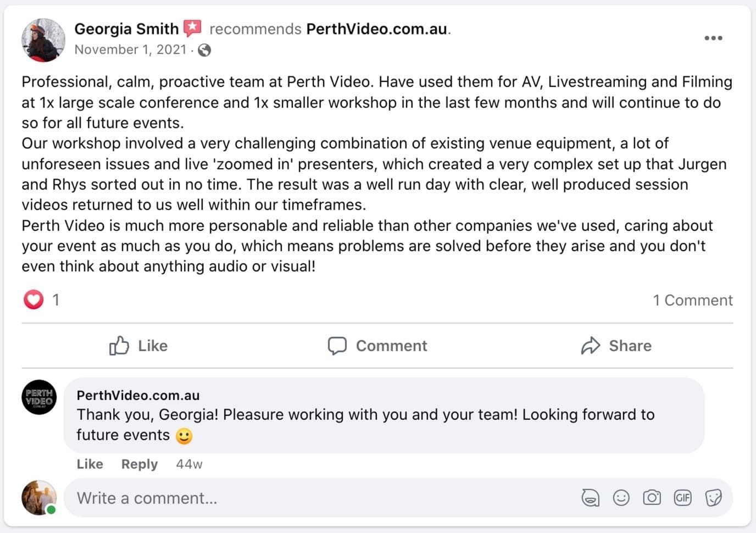This screenshot has height=533, width=756.
Task: Click Georgia Smith's profile picture
Action: pos(43,40)
